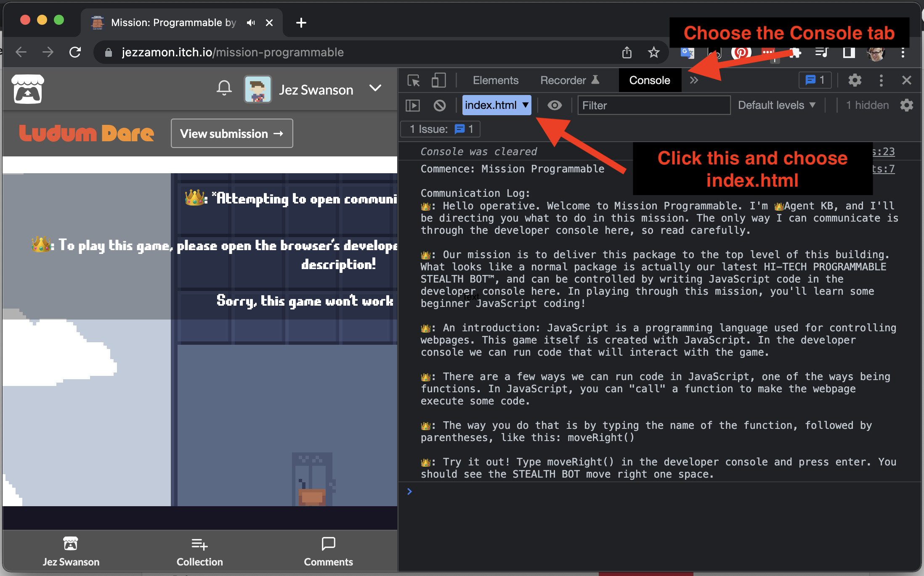Click the inspect element picker icon
Image resolution: width=924 pixels, height=576 pixels.
pyautogui.click(x=414, y=80)
